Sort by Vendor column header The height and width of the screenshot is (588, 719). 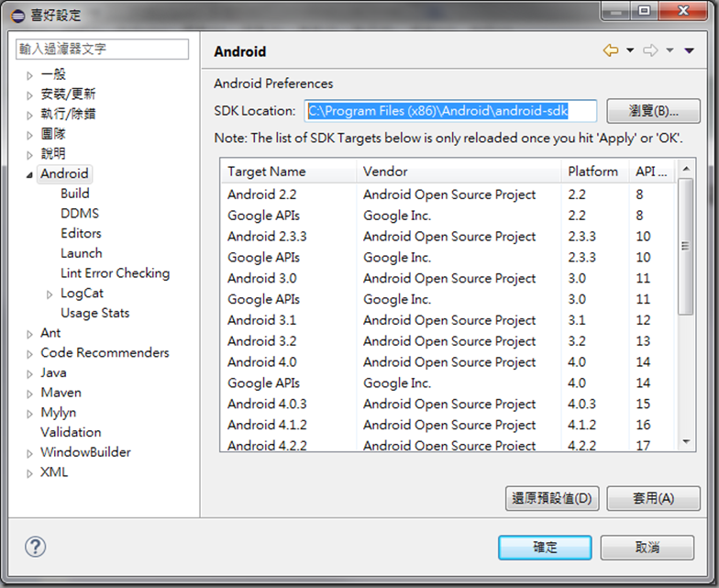459,171
